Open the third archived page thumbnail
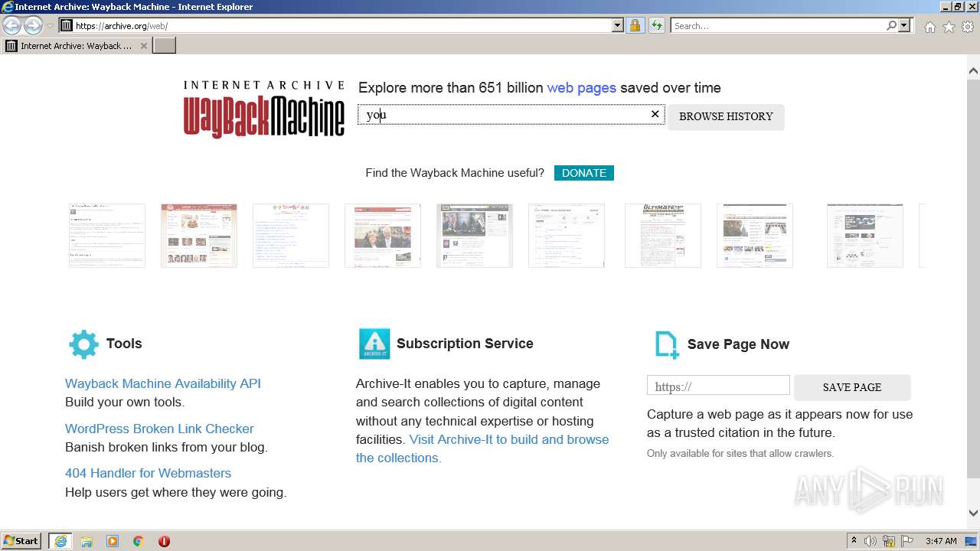980x551 pixels. (291, 236)
